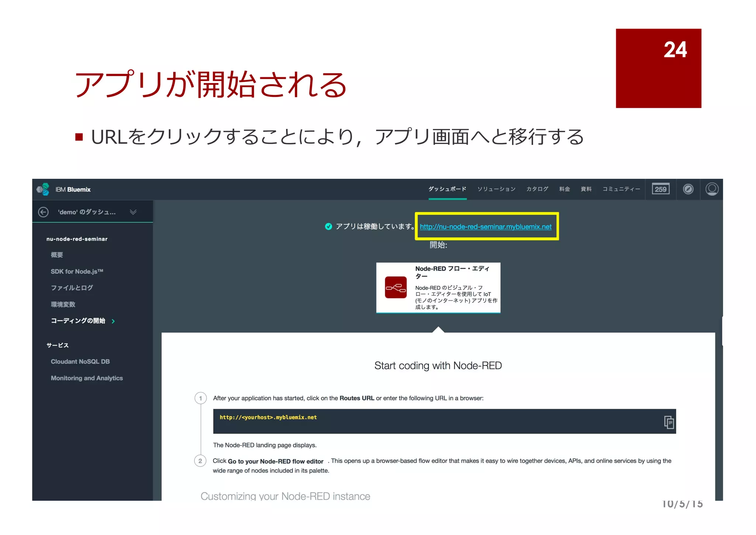Screen dimensions: 756x535
Task: Click the http://<yourhost>.mybluemix.net code text
Action: coord(268,418)
